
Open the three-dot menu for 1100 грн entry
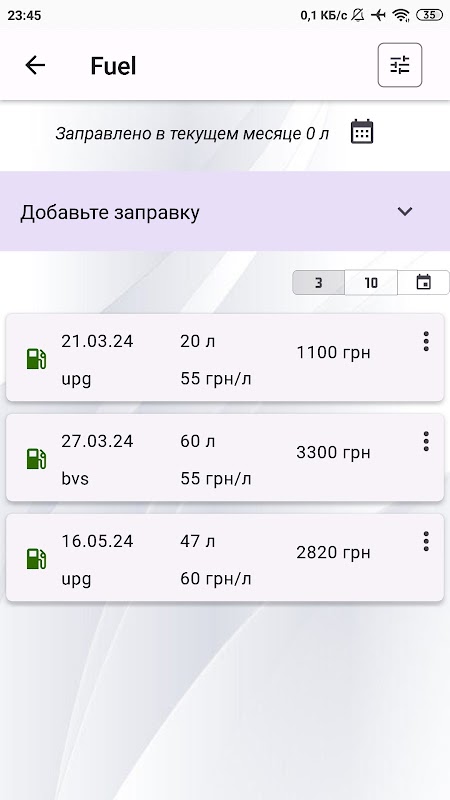click(426, 341)
